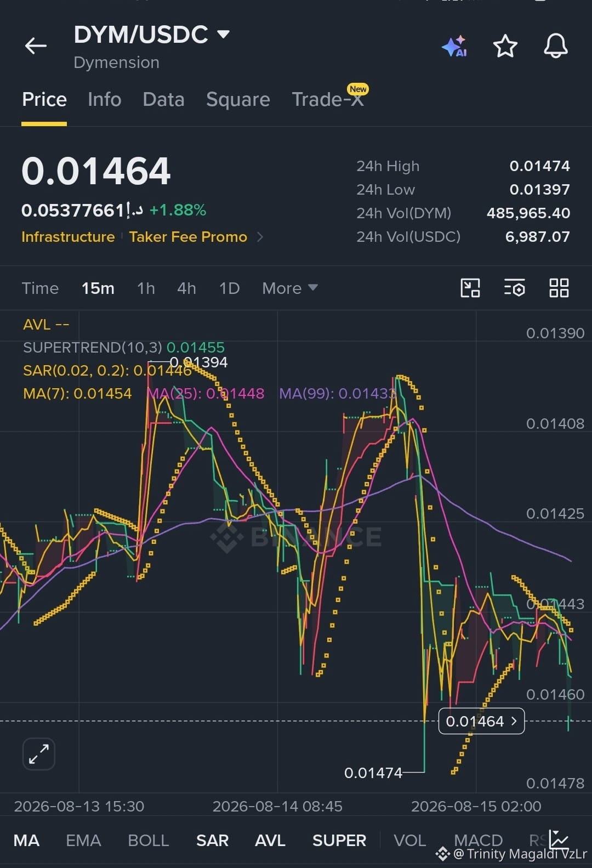592x868 pixels.
Task: Tap the 0.01425 price axis label
Action: point(555,513)
